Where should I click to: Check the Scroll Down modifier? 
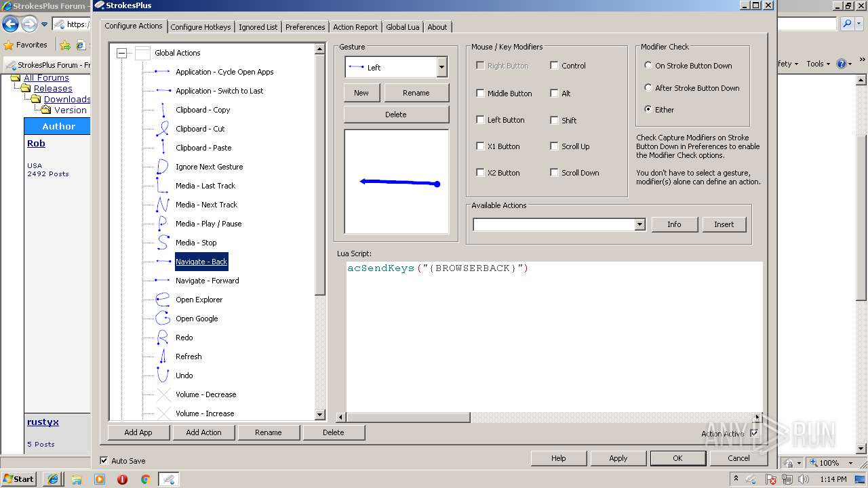tap(554, 173)
